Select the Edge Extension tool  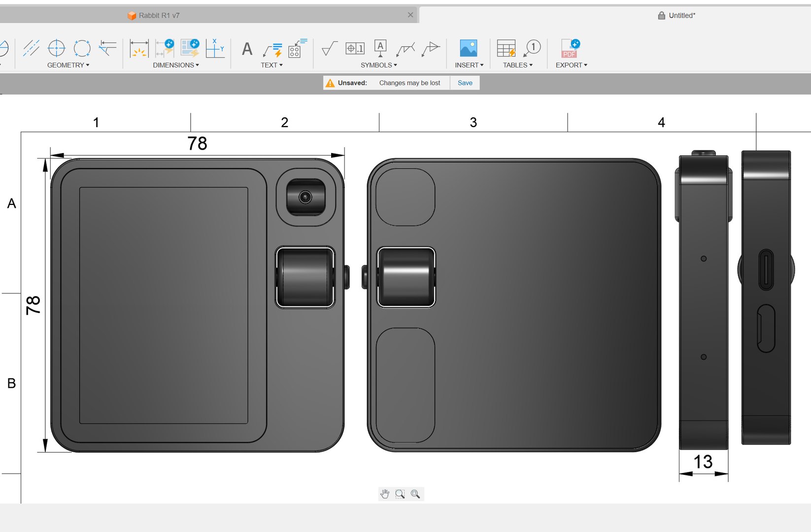tap(107, 48)
